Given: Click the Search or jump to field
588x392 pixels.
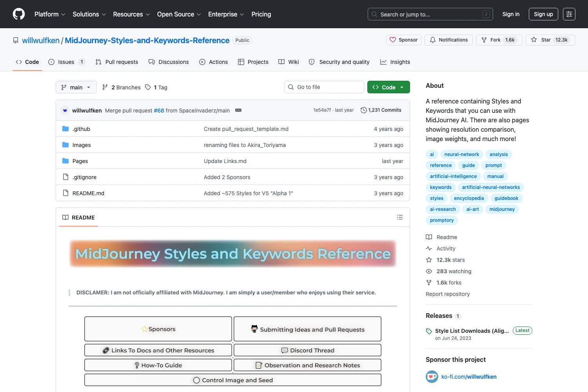Looking at the screenshot, I should pyautogui.click(x=430, y=14).
